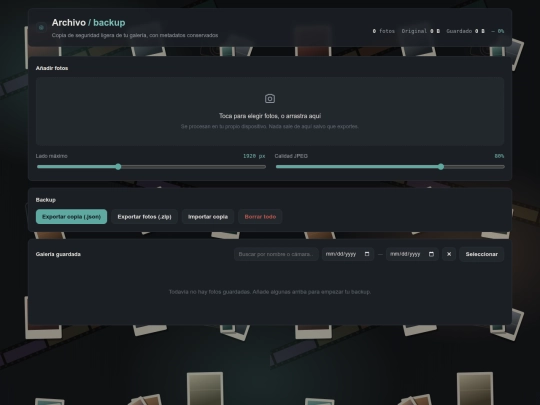540x405 pixels.
Task: Click 'Todavía no hay fotos guardadas' message
Action: click(x=270, y=292)
